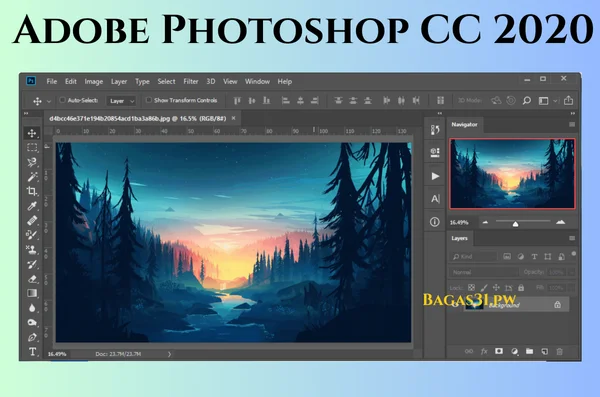This screenshot has height=397, width=600.
Task: Select the Pen tool
Action: 32,337
